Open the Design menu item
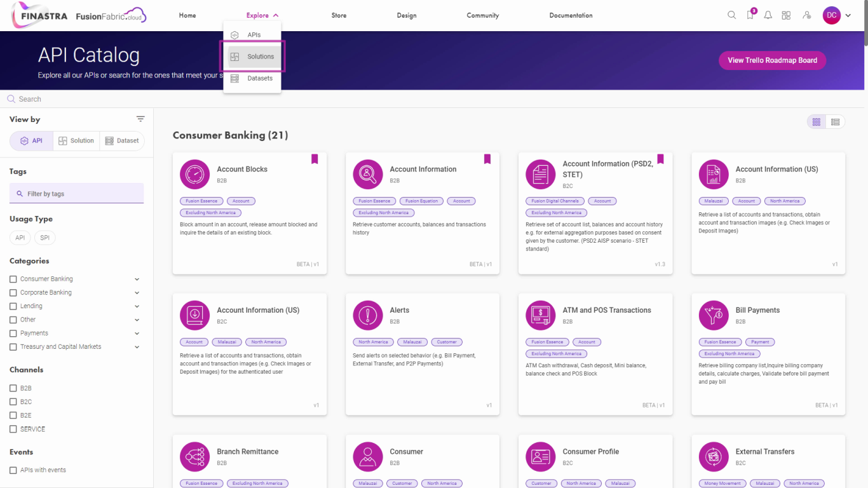The height and width of the screenshot is (488, 868). [407, 15]
